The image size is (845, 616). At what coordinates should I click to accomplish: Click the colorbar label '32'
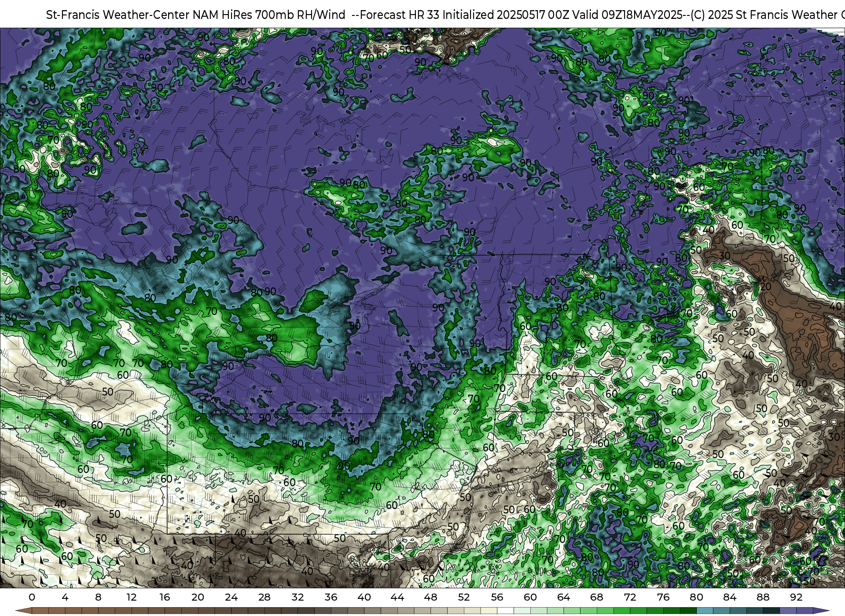click(x=298, y=597)
